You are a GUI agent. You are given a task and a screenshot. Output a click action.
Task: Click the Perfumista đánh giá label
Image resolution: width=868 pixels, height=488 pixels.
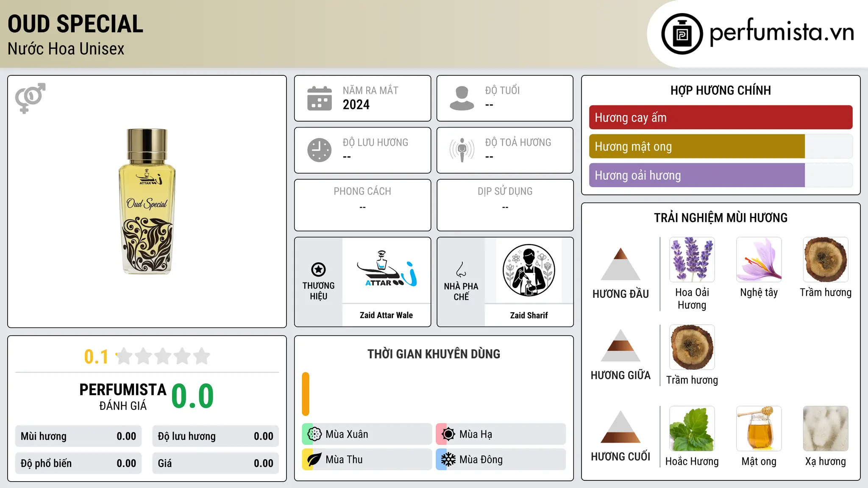(x=123, y=396)
